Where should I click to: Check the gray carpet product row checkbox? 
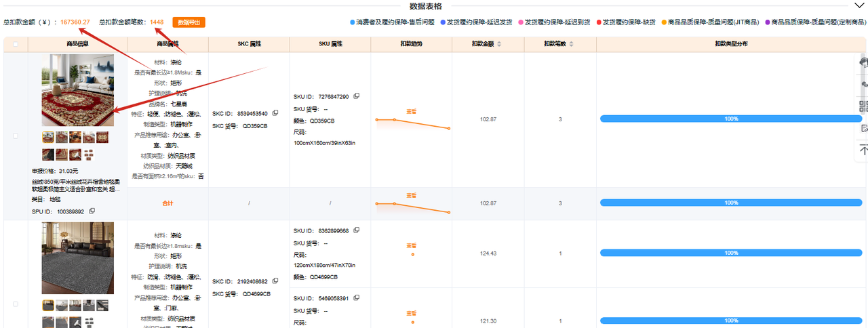pyautogui.click(x=16, y=304)
